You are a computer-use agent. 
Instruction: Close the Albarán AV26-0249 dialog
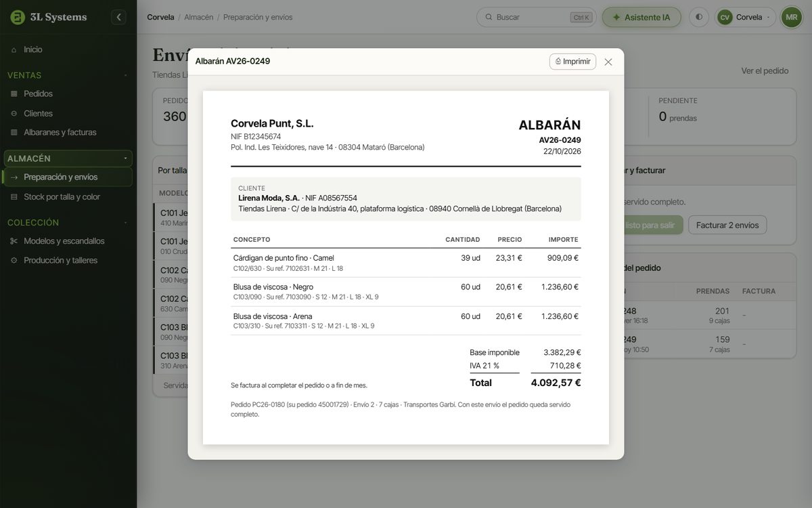click(x=608, y=62)
